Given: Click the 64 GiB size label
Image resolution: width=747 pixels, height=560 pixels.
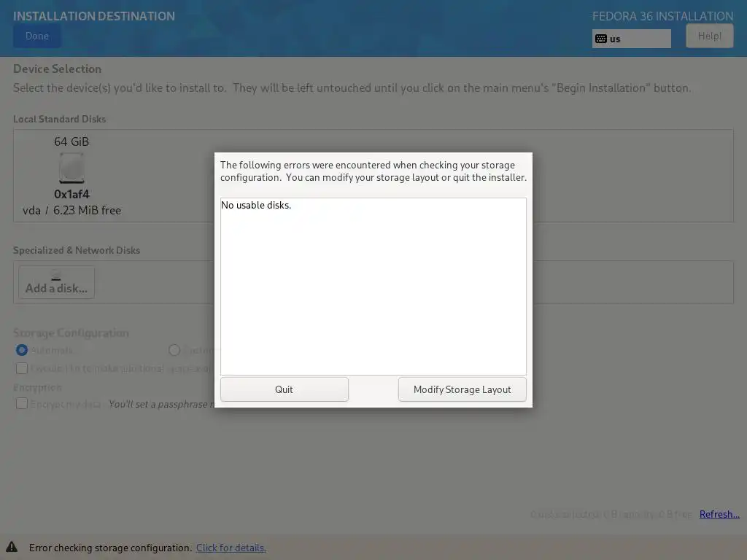Looking at the screenshot, I should [71, 142].
